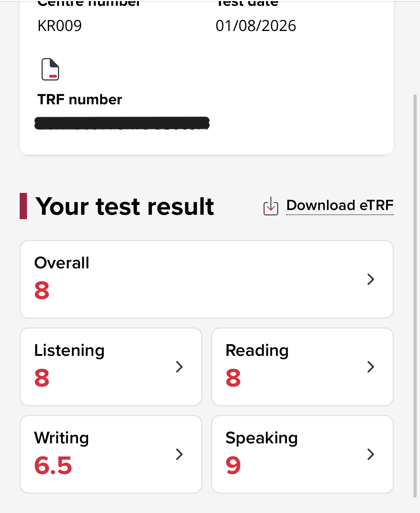Click the Speaking score 9
This screenshot has width=420, height=513.
[x=233, y=466]
